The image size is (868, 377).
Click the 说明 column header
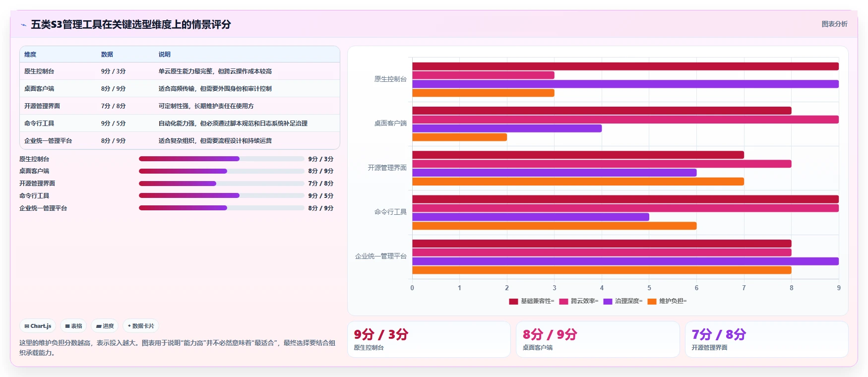coord(165,55)
